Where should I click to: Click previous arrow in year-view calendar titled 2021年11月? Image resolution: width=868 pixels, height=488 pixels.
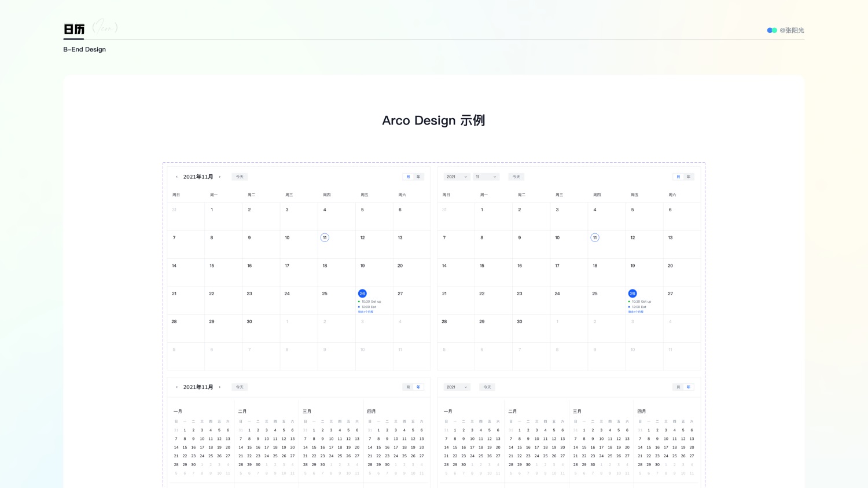(176, 387)
